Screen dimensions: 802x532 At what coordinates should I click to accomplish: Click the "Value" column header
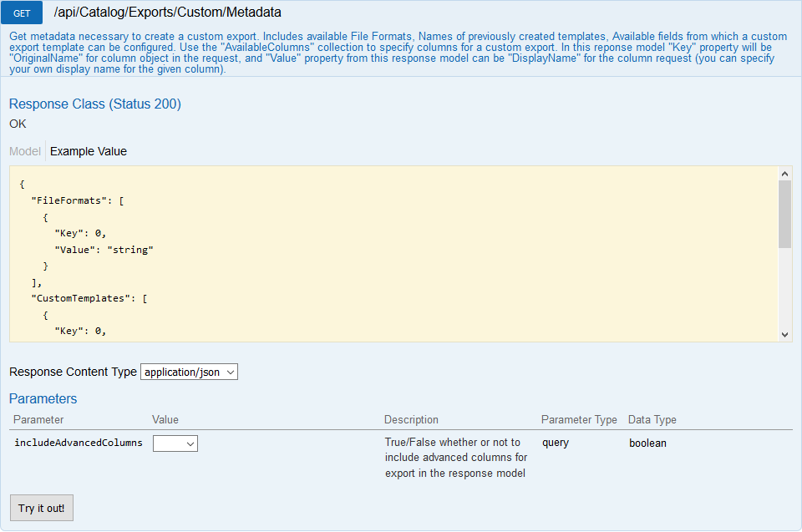click(x=165, y=419)
